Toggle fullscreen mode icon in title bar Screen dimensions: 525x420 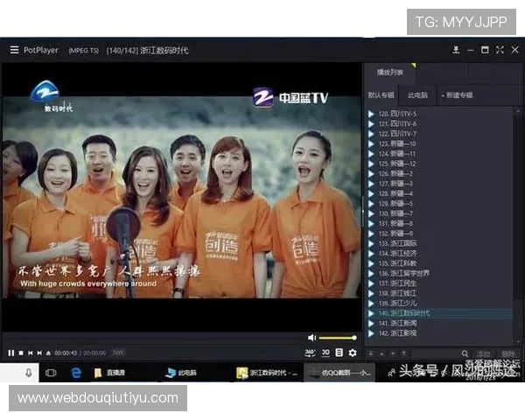[x=499, y=50]
